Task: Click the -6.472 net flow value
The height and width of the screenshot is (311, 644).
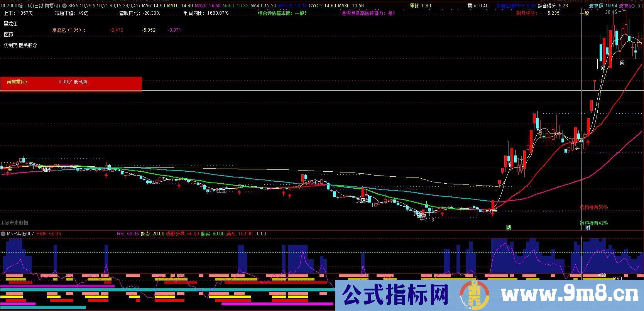Action: [x=117, y=30]
